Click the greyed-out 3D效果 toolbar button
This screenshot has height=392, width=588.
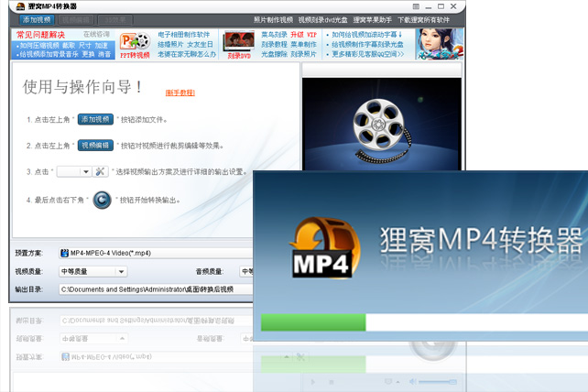[x=115, y=20]
